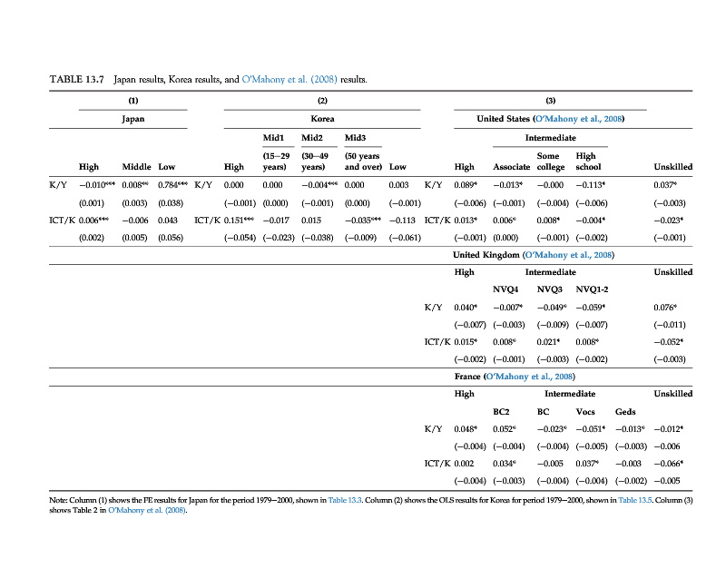Click the Mid3 column header
This screenshot has height=588, width=726.
click(355, 138)
